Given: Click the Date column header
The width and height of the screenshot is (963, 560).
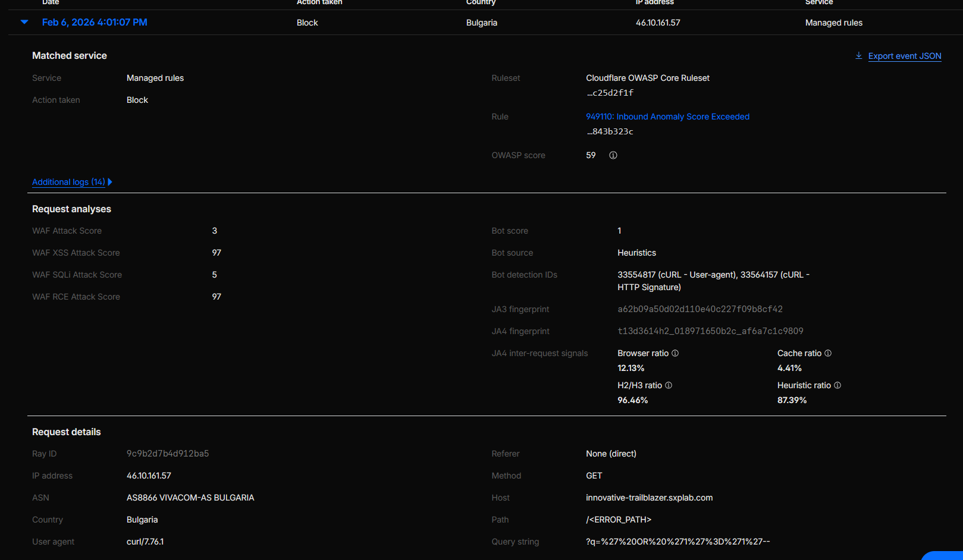Looking at the screenshot, I should pyautogui.click(x=51, y=2).
